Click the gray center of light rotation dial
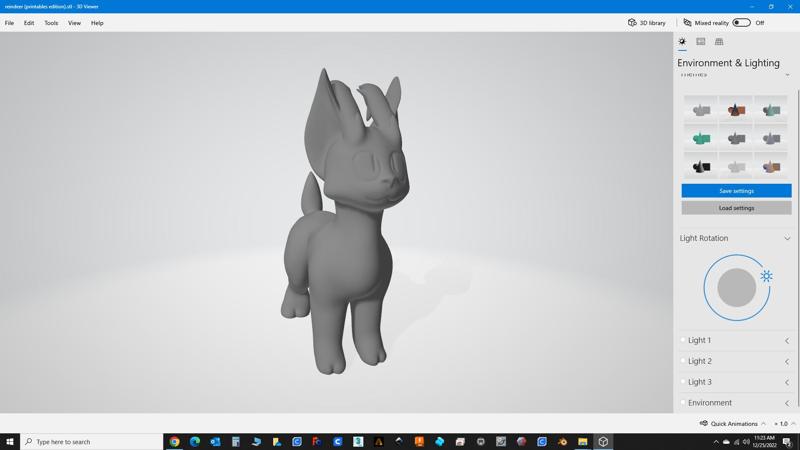This screenshot has height=450, width=800. 736,288
